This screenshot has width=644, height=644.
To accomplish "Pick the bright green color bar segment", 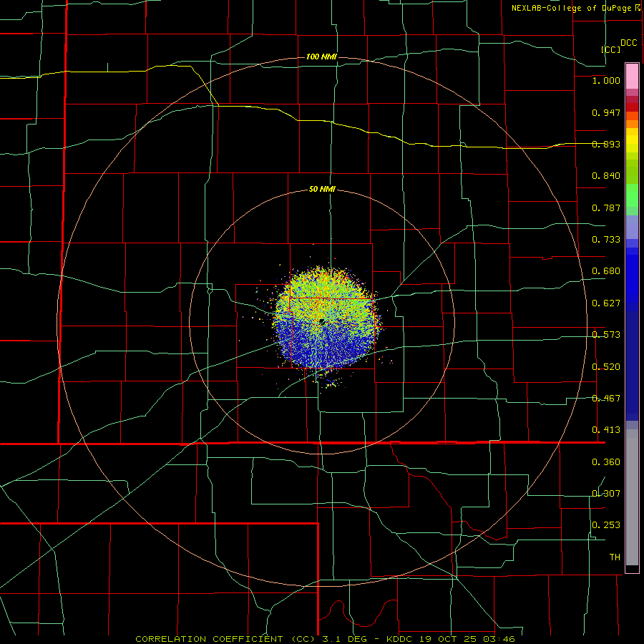I will [632, 195].
